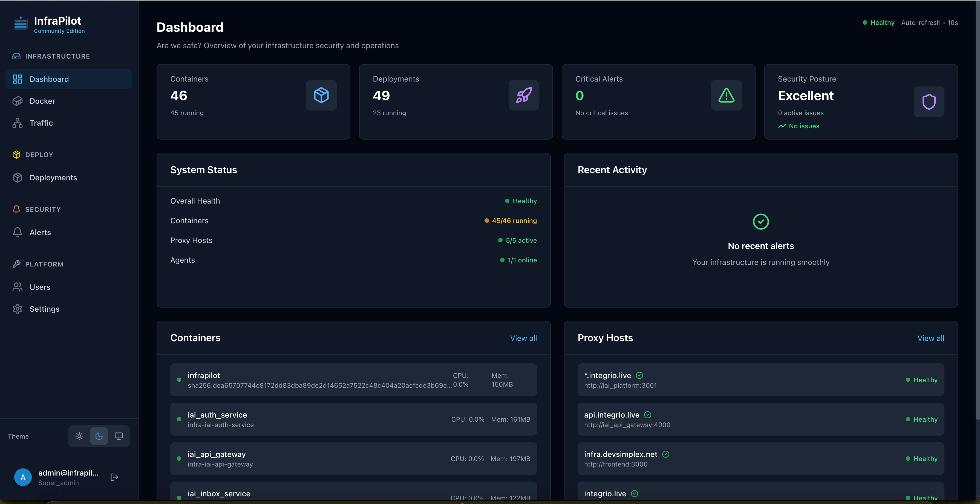Screen dimensions: 980x504
Task: Click the Deployments rocket icon
Action: coord(523,95)
